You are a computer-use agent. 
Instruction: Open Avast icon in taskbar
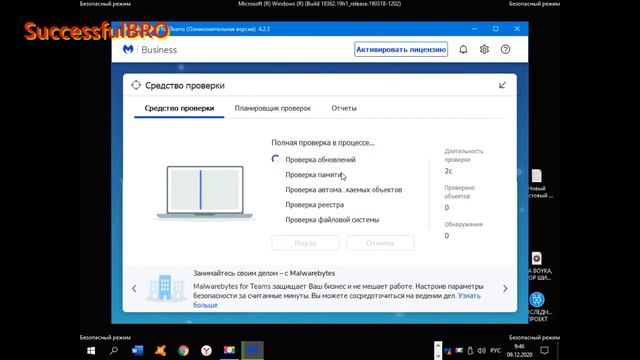(x=160, y=351)
